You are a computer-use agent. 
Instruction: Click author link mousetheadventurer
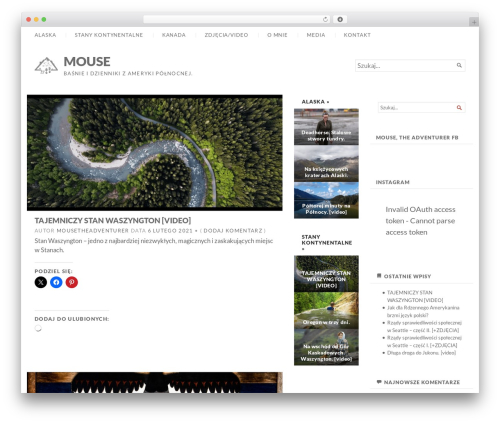[x=92, y=231]
